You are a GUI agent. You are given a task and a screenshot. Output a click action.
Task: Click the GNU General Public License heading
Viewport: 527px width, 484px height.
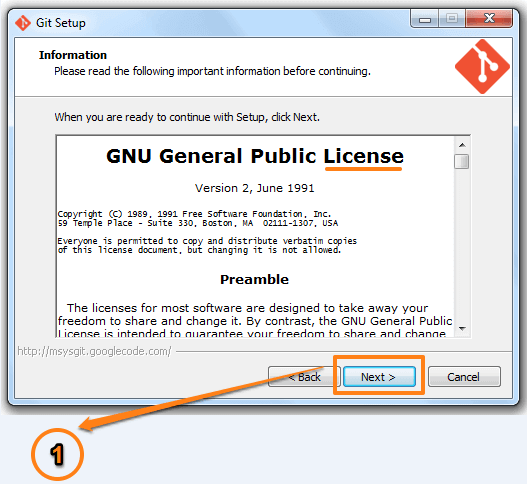pyautogui.click(x=255, y=156)
